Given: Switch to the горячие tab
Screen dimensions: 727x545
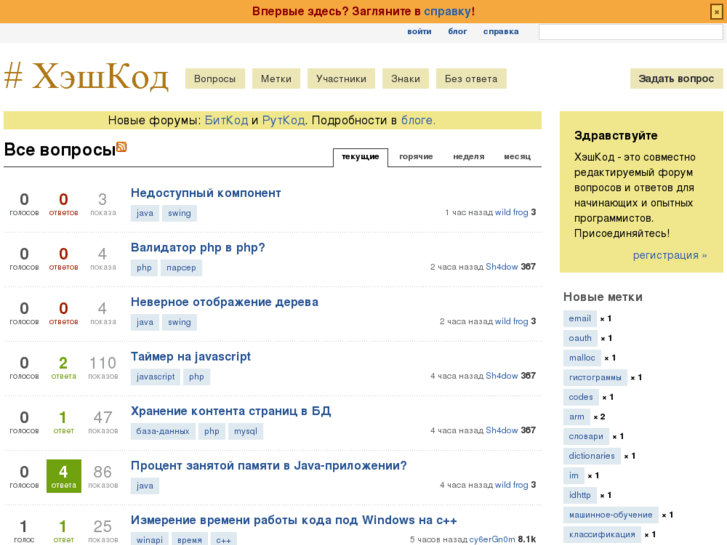Looking at the screenshot, I should [416, 157].
